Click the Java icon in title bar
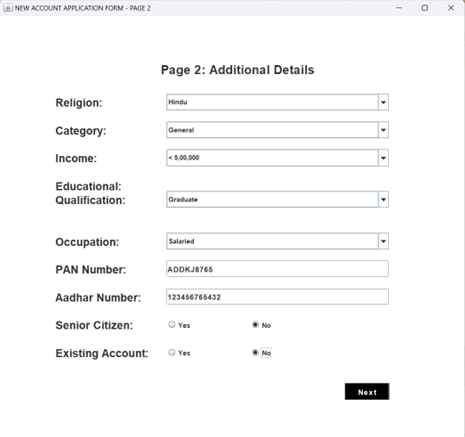The height and width of the screenshot is (437, 465). pyautogui.click(x=8, y=8)
